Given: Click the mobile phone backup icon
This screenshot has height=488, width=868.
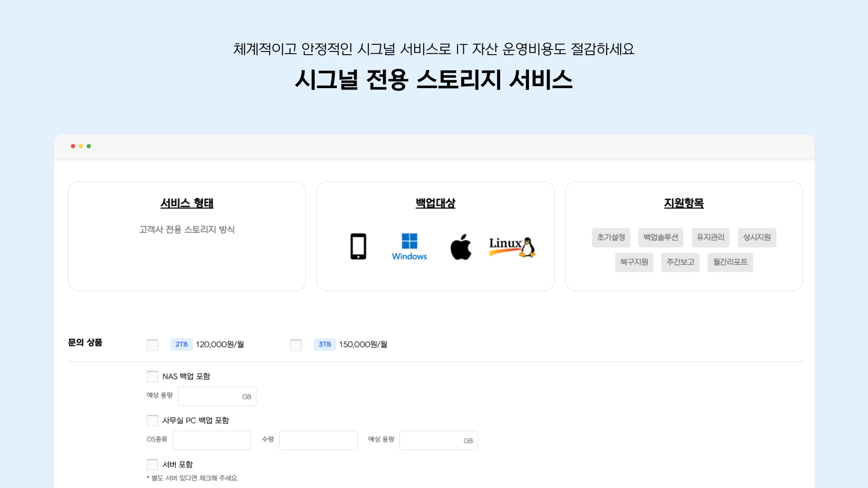Looking at the screenshot, I should (358, 246).
